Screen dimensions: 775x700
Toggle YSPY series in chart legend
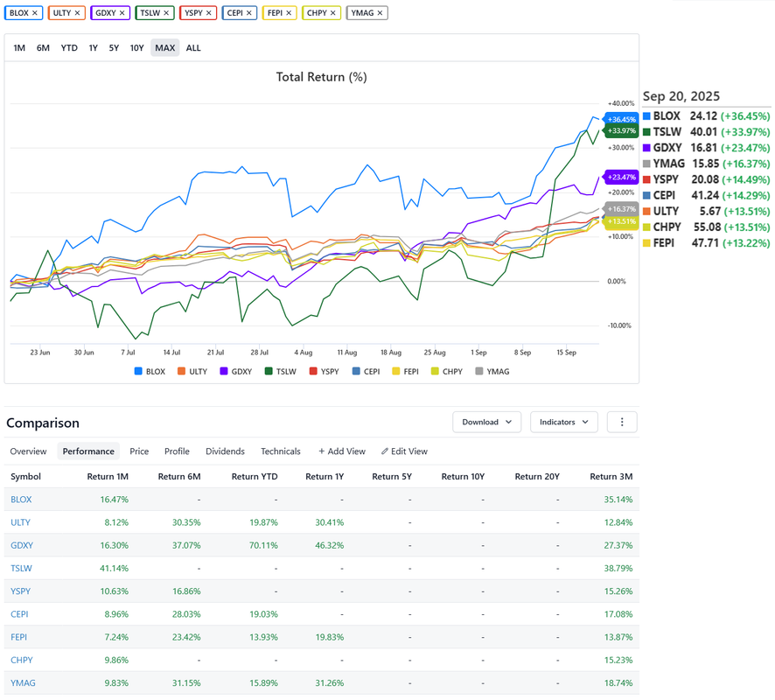tap(324, 371)
